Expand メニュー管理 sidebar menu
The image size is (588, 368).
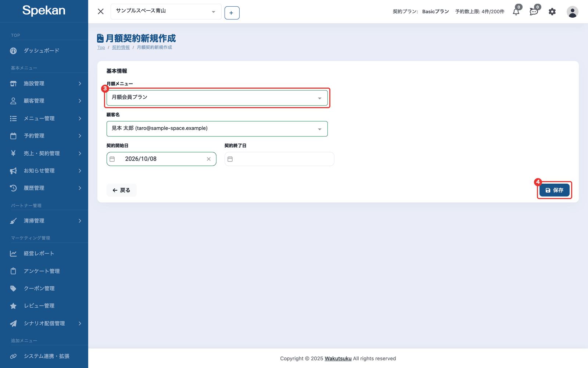(x=44, y=118)
